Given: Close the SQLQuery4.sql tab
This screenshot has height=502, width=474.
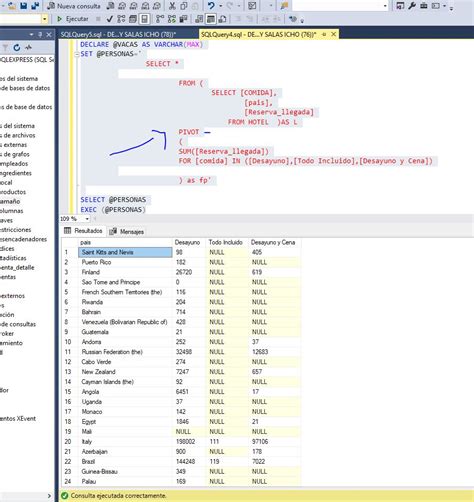Looking at the screenshot, I should click(x=333, y=34).
